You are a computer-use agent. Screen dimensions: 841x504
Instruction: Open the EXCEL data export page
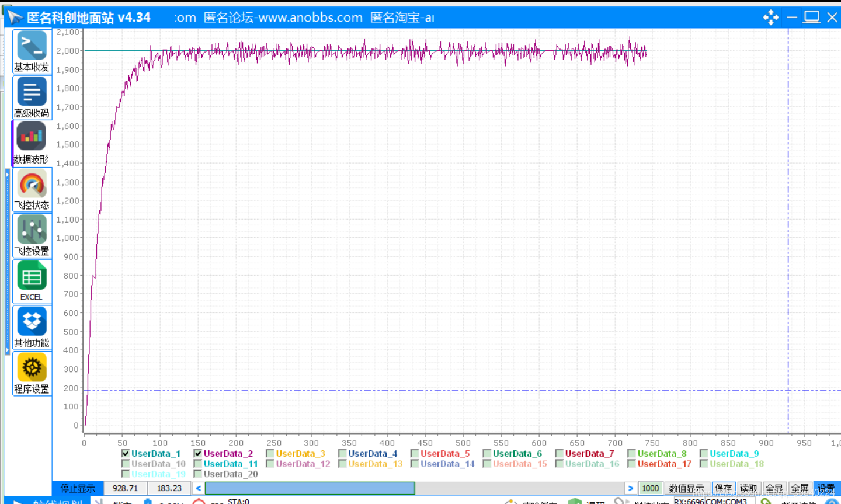click(x=32, y=281)
